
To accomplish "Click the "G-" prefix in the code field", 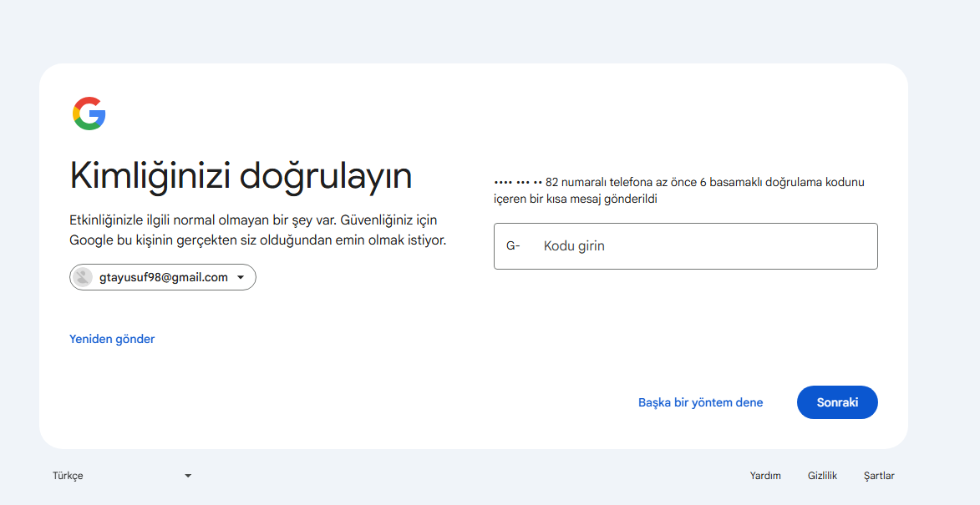I will pos(513,246).
